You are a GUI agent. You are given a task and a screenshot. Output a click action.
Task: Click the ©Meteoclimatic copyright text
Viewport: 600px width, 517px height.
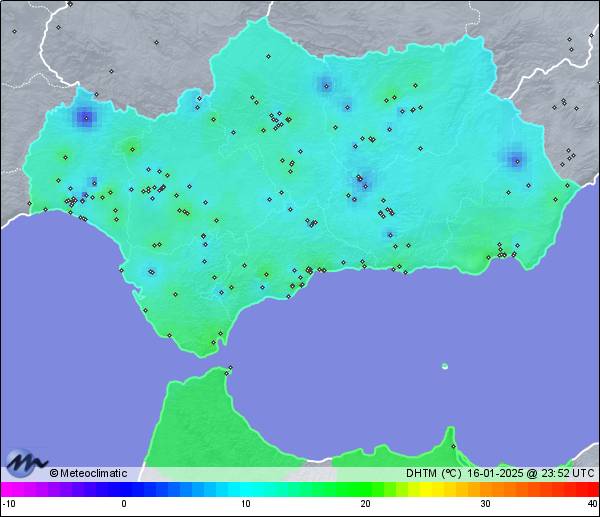(x=88, y=473)
